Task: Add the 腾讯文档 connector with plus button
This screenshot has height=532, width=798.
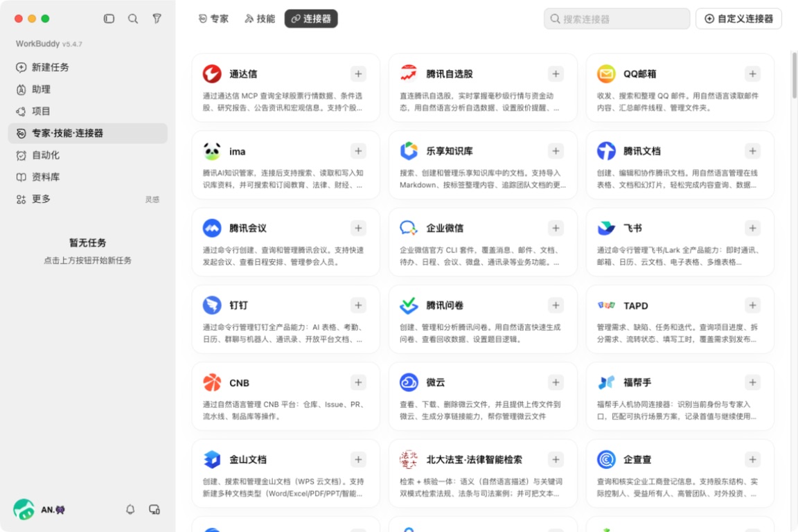Action: [753, 151]
